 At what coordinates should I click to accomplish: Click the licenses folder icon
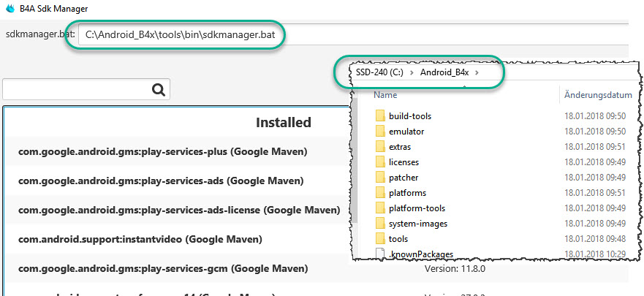[380, 162]
